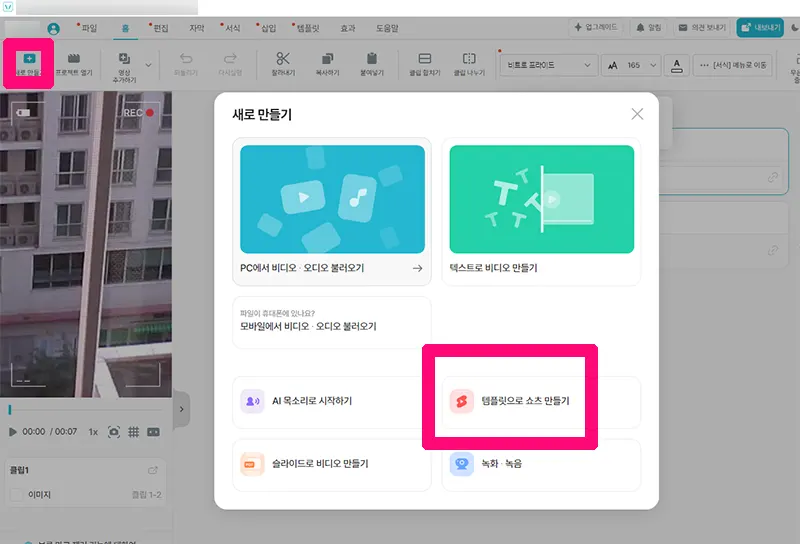Click the 내보내기 export button
800x544 pixels.
[760, 28]
